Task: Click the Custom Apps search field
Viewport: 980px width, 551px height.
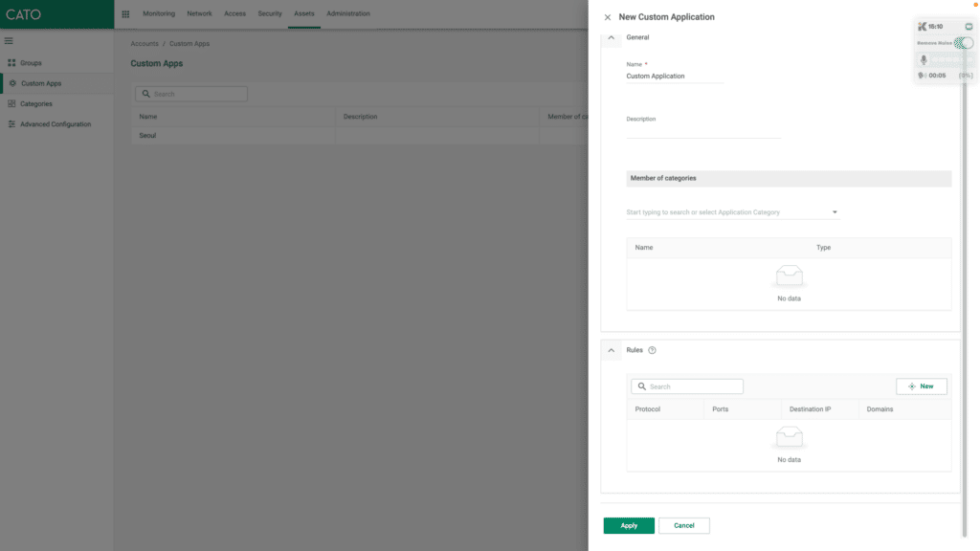Action: point(191,93)
